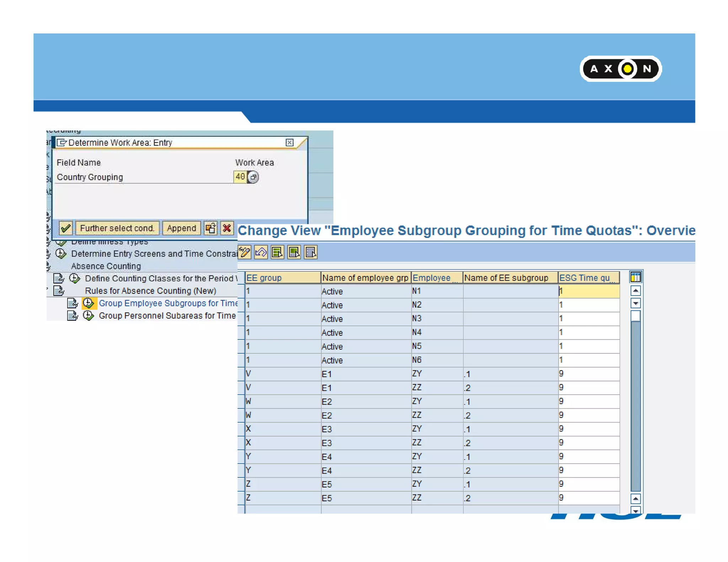Select row selector for employee subgroup N1
This screenshot has width=728, height=562.
coord(241,291)
